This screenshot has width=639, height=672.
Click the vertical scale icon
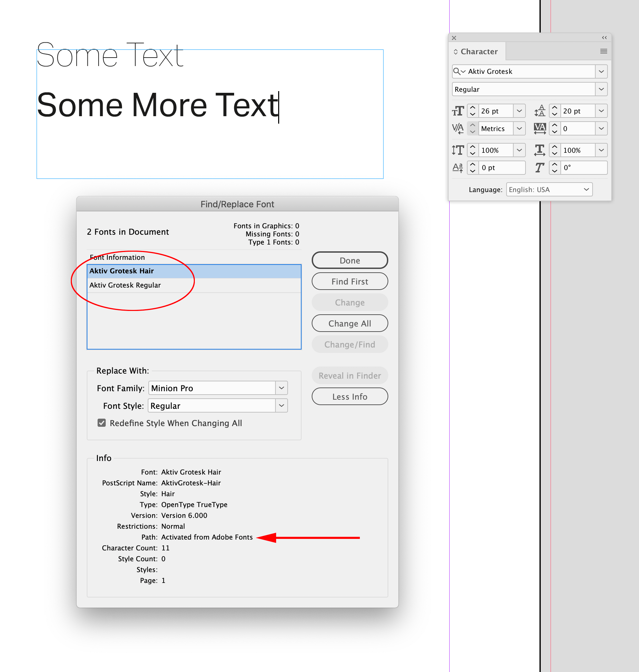458,150
